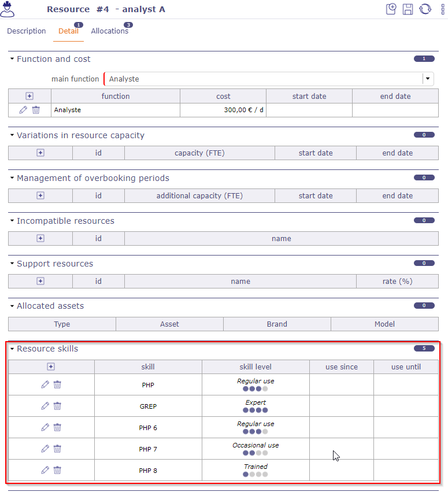The width and height of the screenshot is (448, 492).
Task: Edit the GREP skill entry
Action: pyautogui.click(x=45, y=406)
